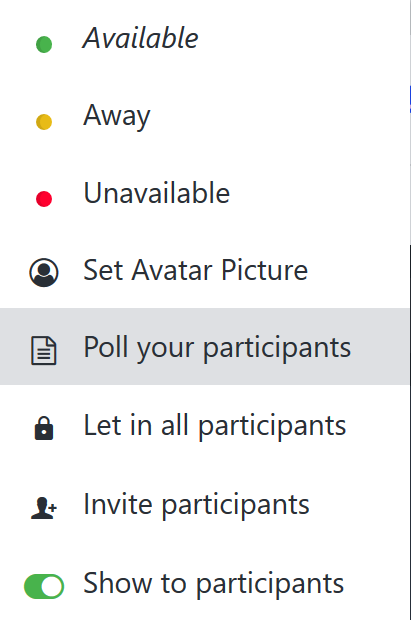411x620 pixels.
Task: Click the Show to participants label
Action: [x=214, y=583]
